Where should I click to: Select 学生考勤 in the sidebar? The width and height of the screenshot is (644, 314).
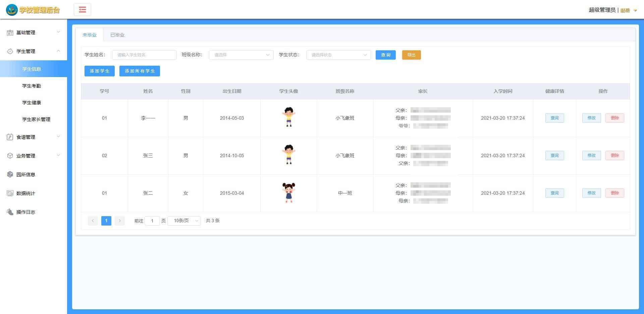tap(32, 86)
